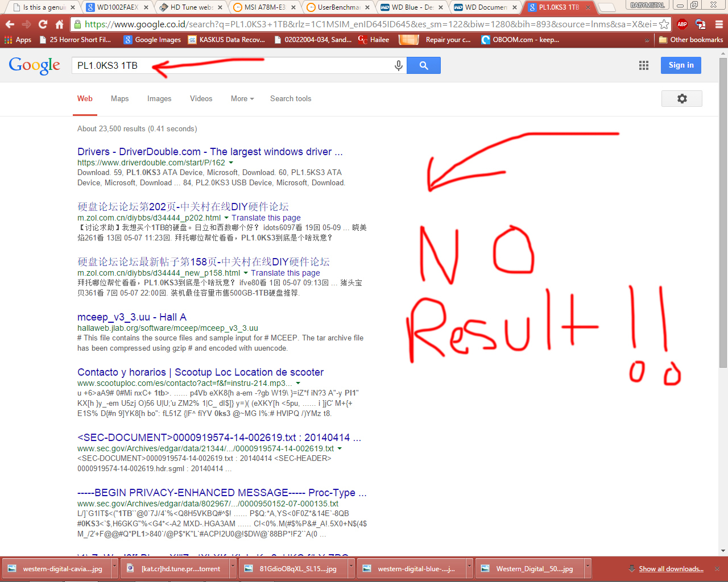Screen dimensions: 728x582
Task: Open the OBOOM.com bookmark
Action: (x=520, y=40)
